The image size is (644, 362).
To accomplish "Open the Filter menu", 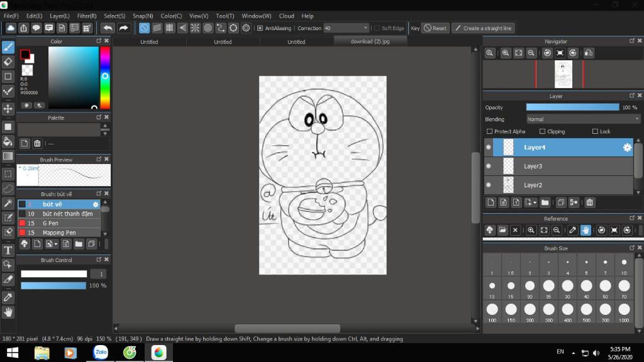I will point(87,16).
